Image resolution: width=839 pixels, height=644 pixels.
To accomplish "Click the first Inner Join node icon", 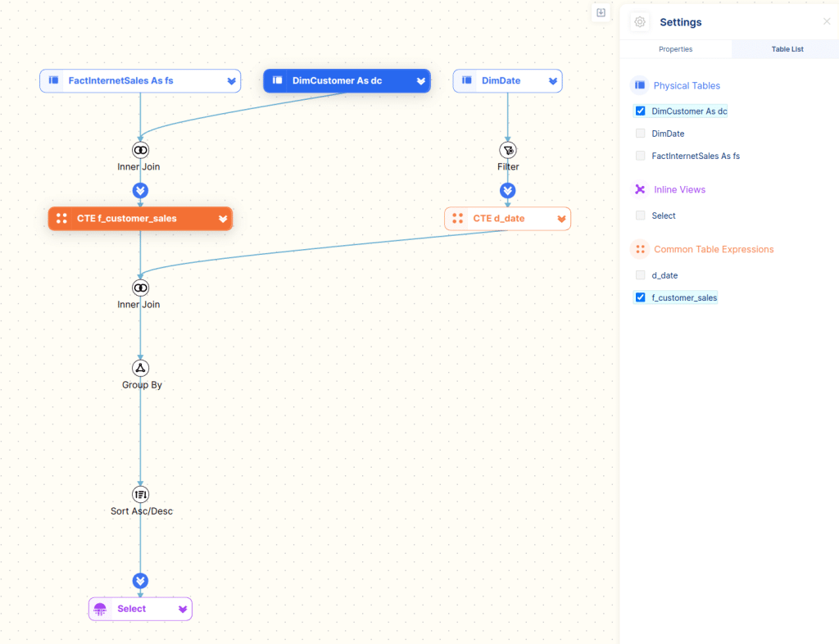I will tap(140, 150).
